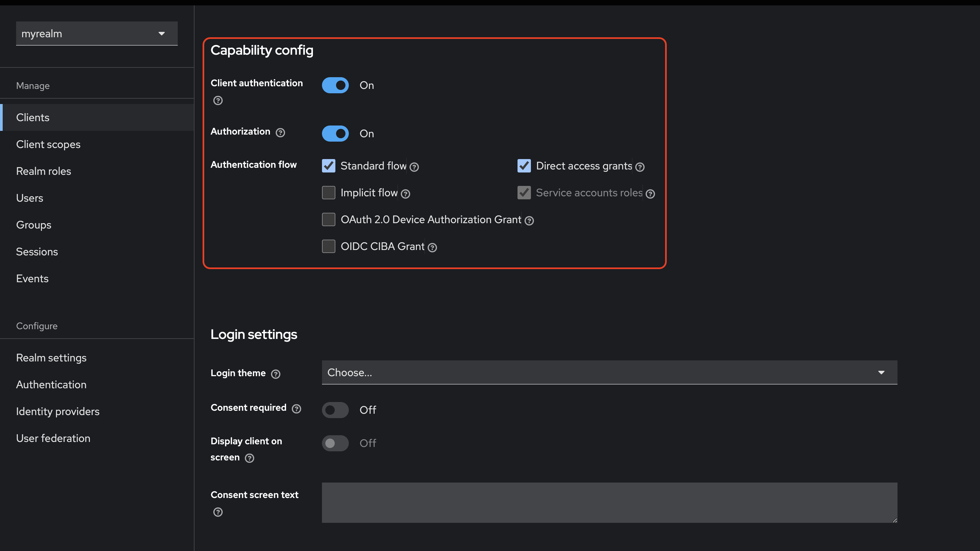Uncheck Direct access grants checkbox
The width and height of the screenshot is (980, 551).
[x=524, y=166]
